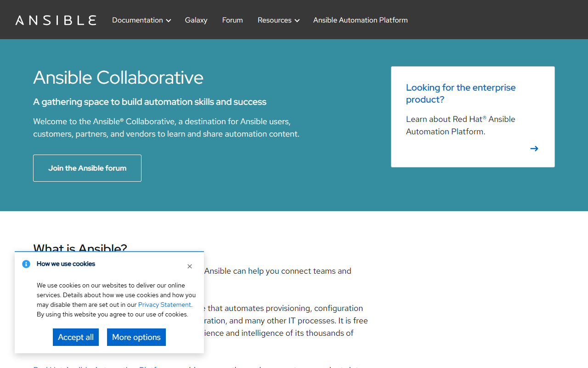Click the Ansible logo in the header

56,20
